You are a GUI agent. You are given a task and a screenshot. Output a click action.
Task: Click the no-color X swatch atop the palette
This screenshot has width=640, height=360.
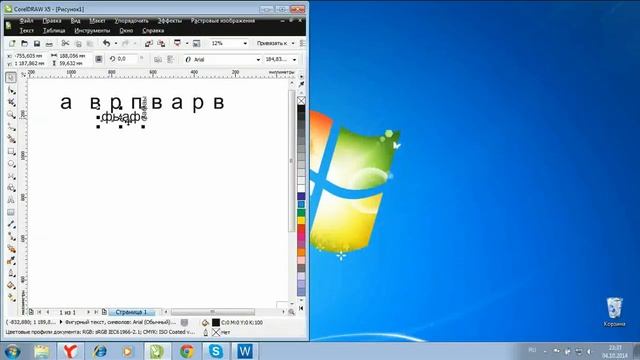(x=301, y=100)
